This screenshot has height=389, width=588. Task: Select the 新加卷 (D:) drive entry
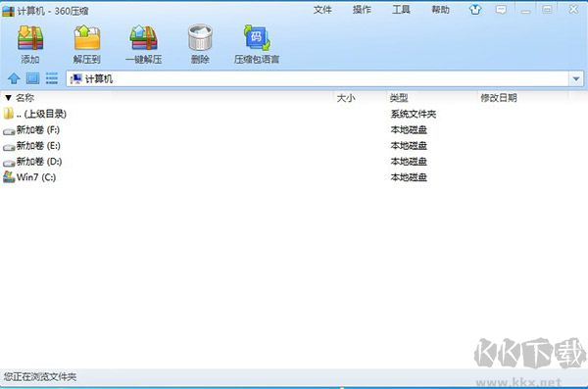pos(294,162)
